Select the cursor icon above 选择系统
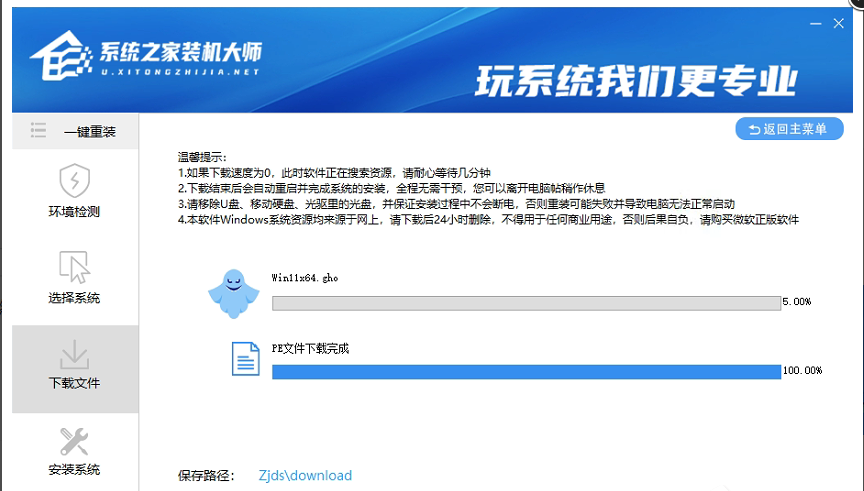 (x=74, y=267)
